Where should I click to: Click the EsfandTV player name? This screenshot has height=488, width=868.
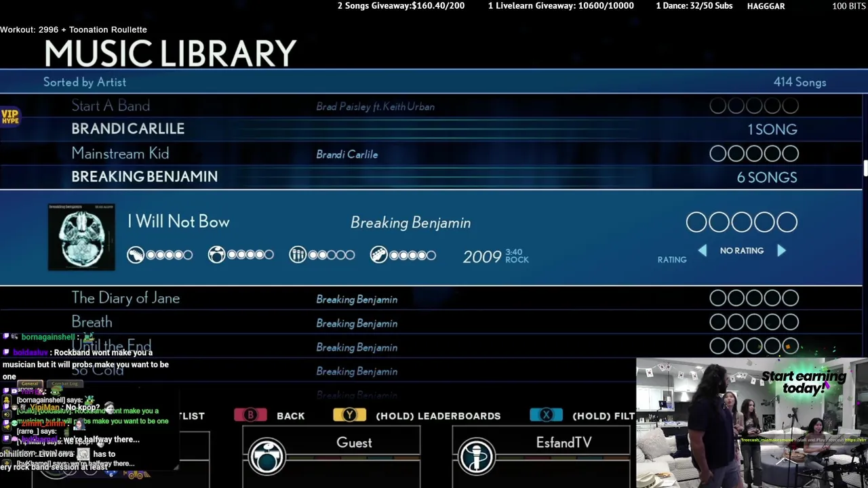[564, 443]
